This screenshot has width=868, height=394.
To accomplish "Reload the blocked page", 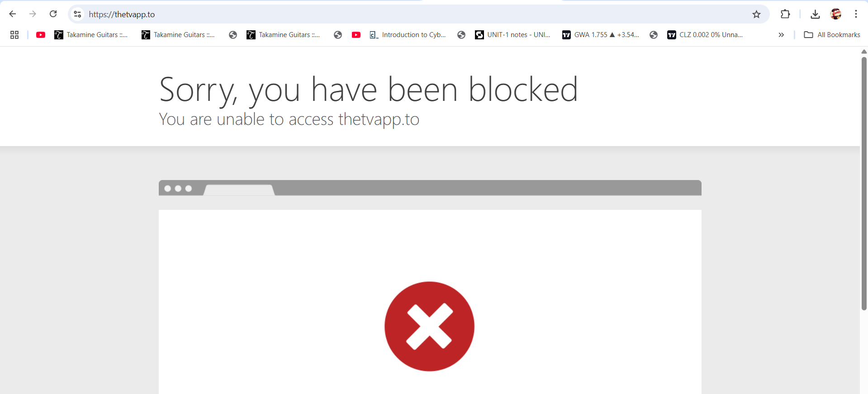I will click(x=53, y=14).
